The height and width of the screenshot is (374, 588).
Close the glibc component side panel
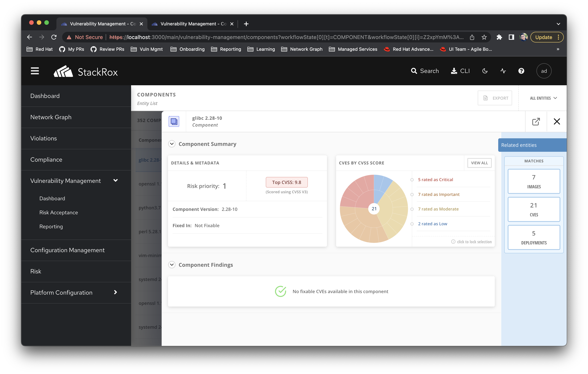[557, 121]
